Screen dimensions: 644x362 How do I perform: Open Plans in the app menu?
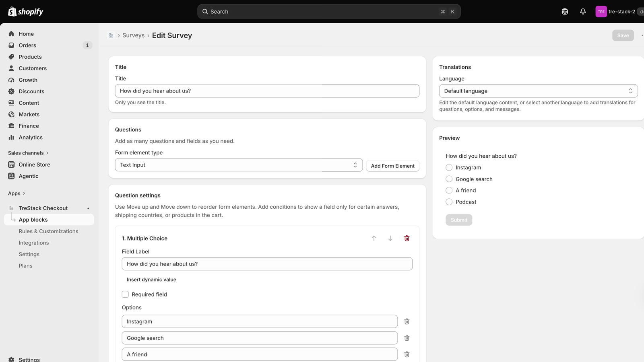coord(25,266)
